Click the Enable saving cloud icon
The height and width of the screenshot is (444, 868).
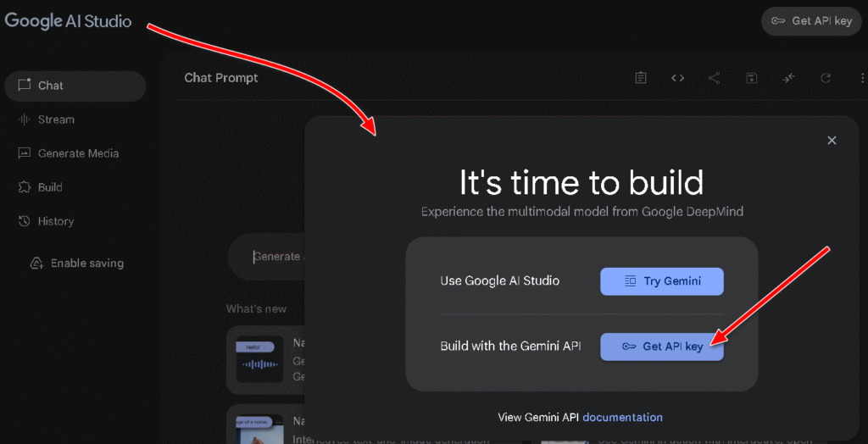[x=36, y=263]
